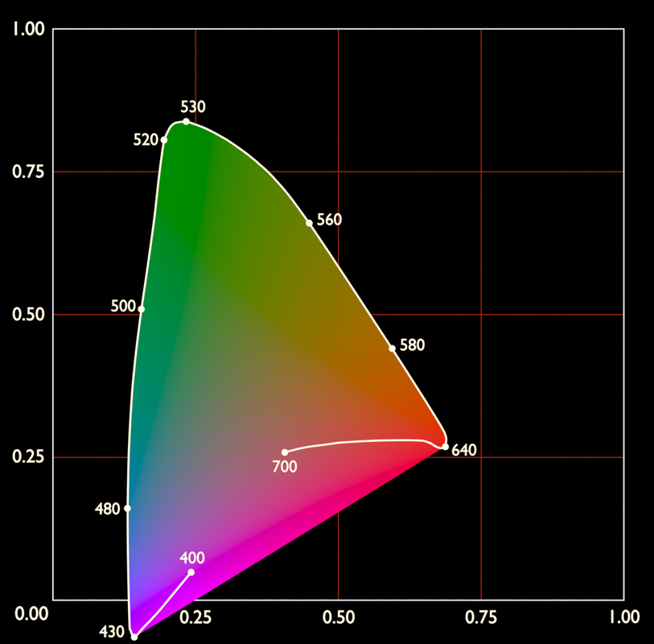Click the '580' wavelength label

pos(412,345)
